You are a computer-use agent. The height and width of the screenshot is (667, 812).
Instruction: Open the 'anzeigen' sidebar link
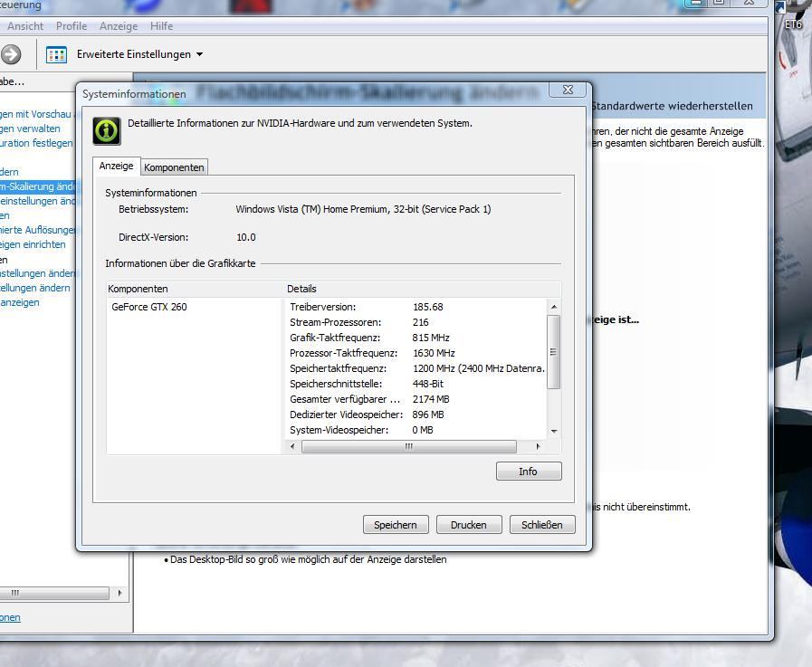coord(20,302)
